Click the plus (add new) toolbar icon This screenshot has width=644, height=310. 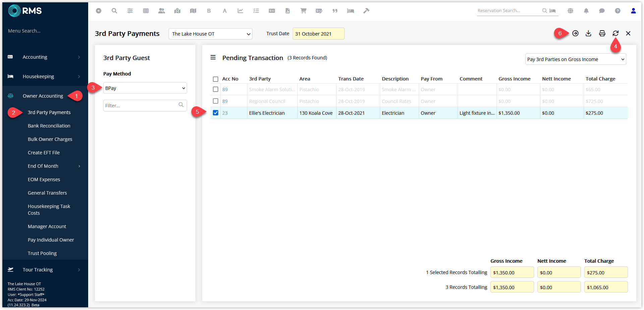[99, 11]
